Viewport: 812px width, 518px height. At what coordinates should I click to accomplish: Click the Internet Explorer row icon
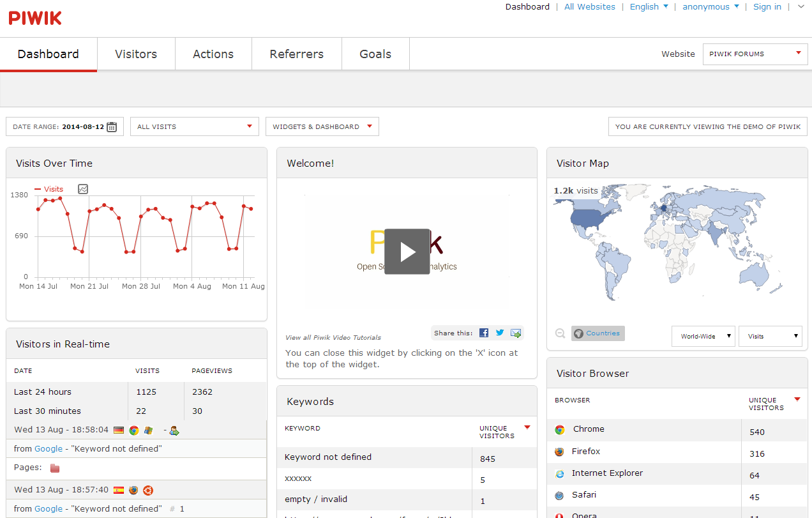(x=560, y=474)
